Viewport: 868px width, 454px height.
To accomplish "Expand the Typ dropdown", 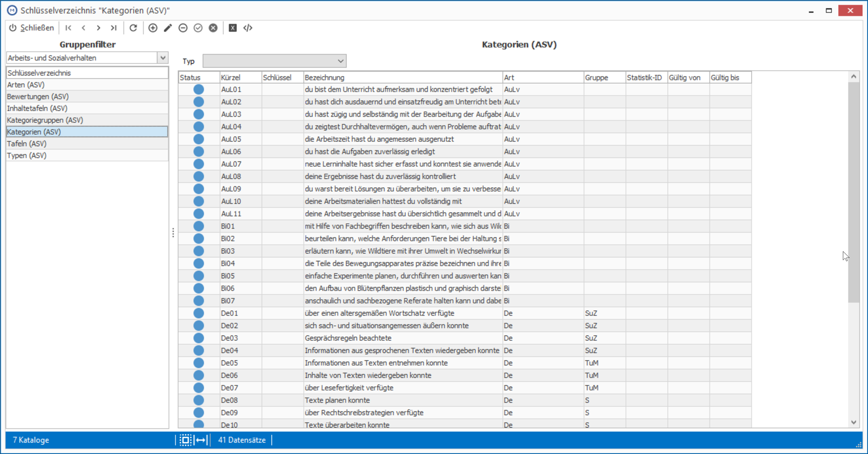I will (340, 61).
